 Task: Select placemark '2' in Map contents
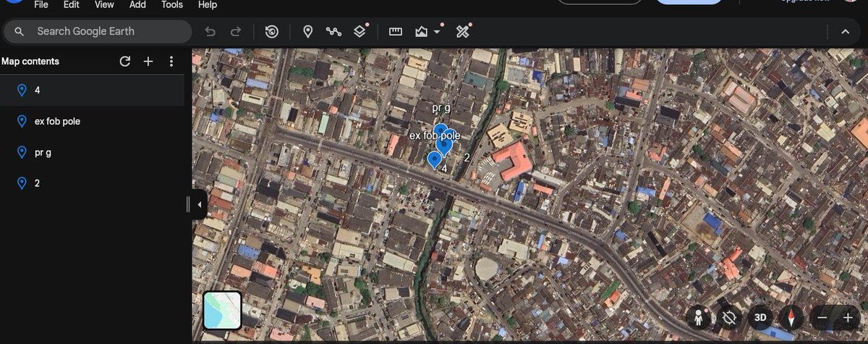(x=92, y=183)
